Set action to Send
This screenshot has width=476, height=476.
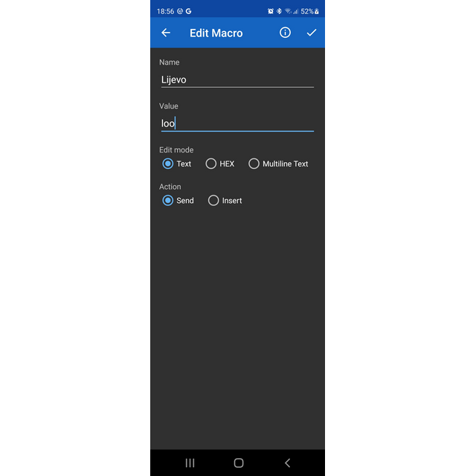168,200
